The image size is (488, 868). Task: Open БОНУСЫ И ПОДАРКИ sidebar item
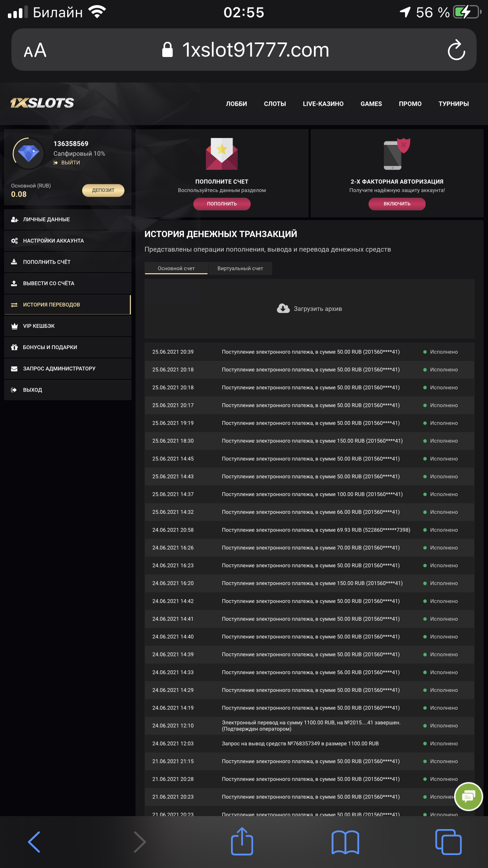point(68,347)
